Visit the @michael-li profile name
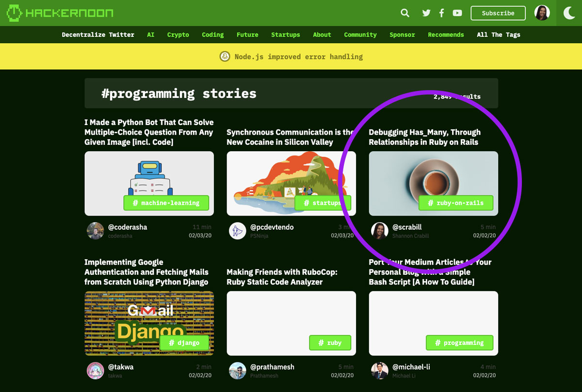582x392 pixels. click(411, 367)
